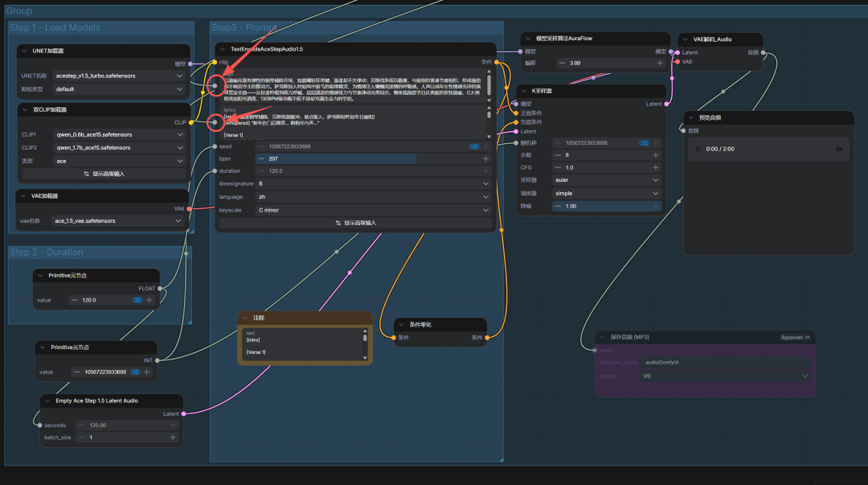Image resolution: width=868 pixels, height=485 pixels.
Task: Toggle control button on INT Primitive value
Action: pyautogui.click(x=136, y=372)
